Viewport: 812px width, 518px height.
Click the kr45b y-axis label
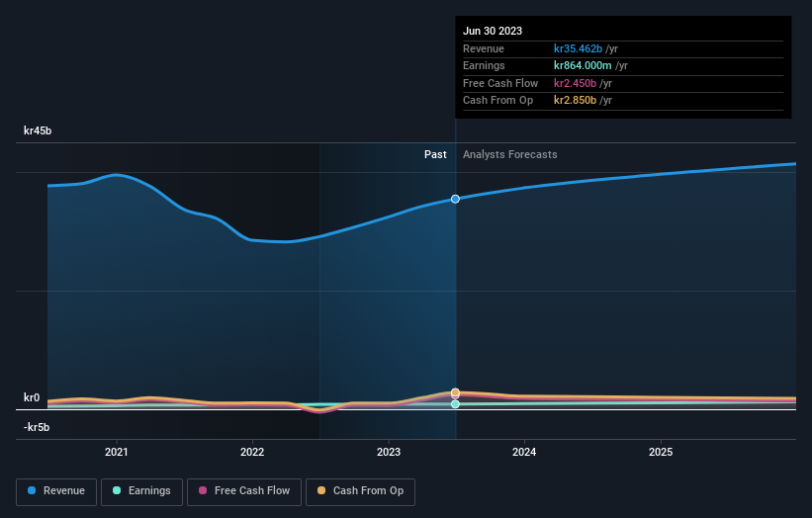coord(38,130)
